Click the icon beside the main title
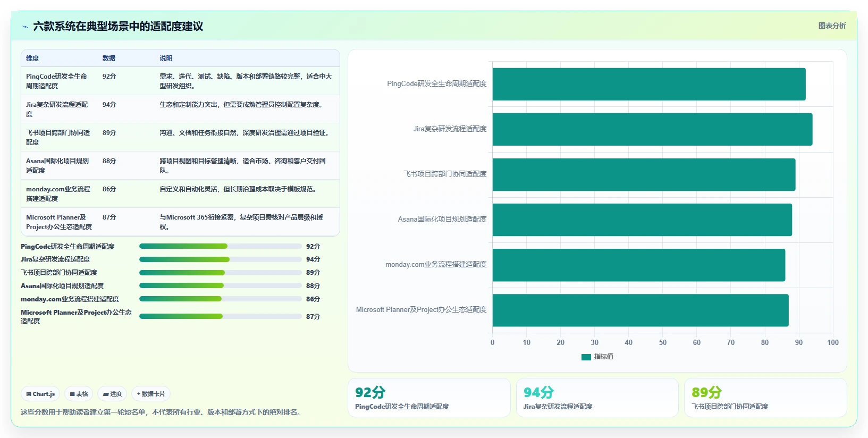The width and height of the screenshot is (868, 438). click(x=25, y=27)
